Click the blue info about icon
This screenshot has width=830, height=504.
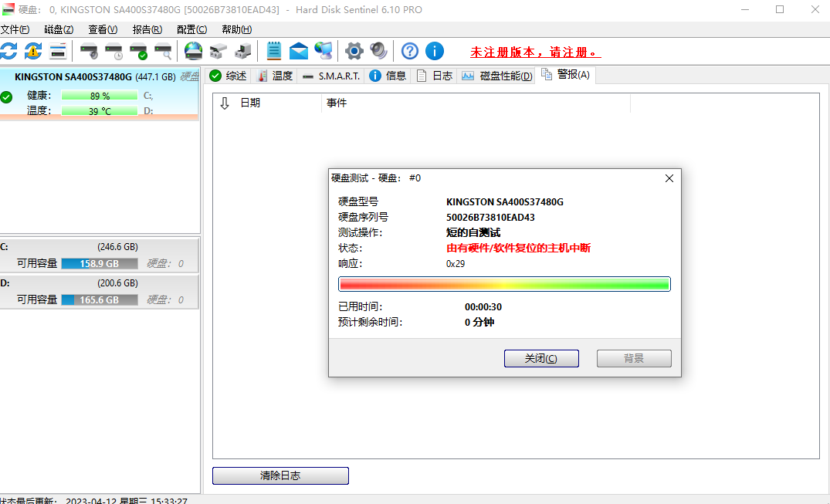tap(435, 51)
